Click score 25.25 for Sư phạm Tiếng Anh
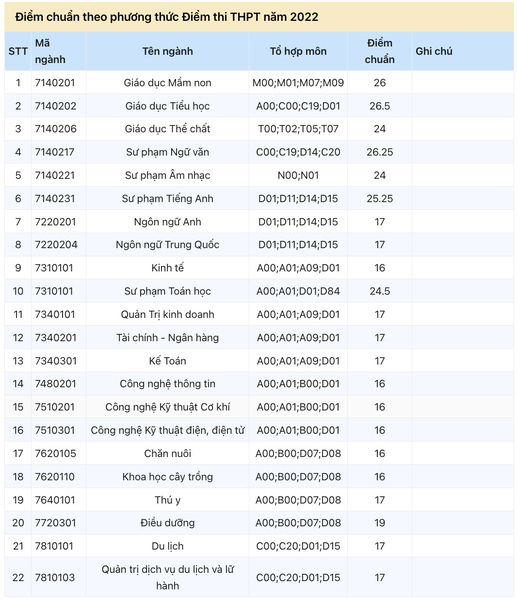517x600 pixels. click(x=380, y=199)
